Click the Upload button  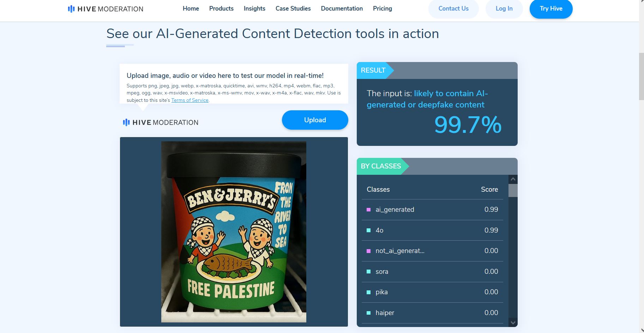pyautogui.click(x=315, y=120)
